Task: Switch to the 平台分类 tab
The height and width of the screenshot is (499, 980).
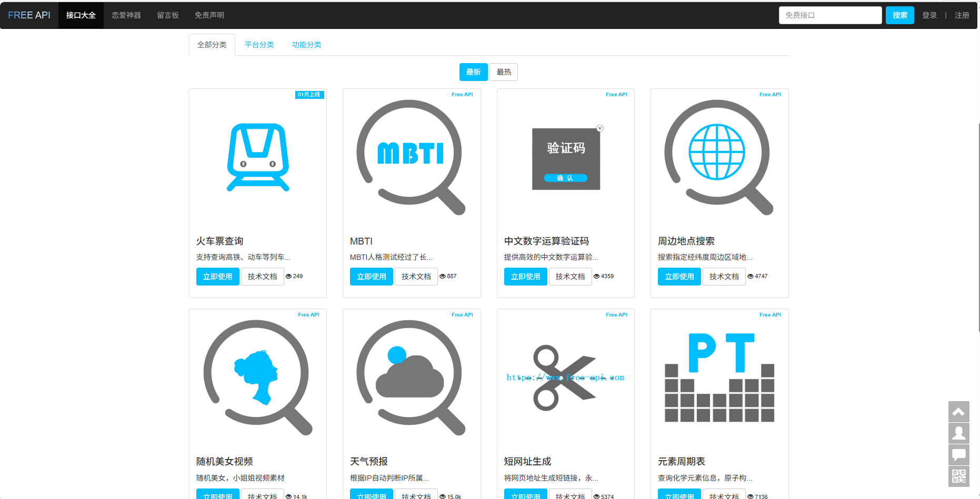Action: tap(259, 45)
